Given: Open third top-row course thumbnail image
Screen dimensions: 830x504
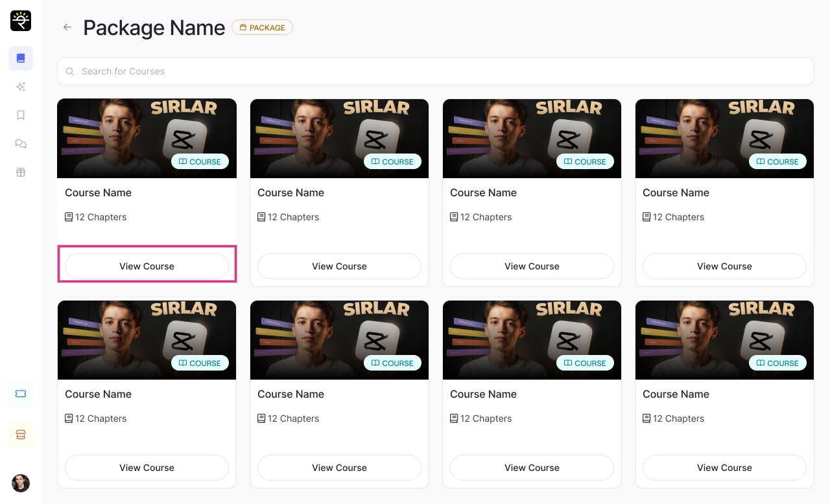Looking at the screenshot, I should coord(532,138).
